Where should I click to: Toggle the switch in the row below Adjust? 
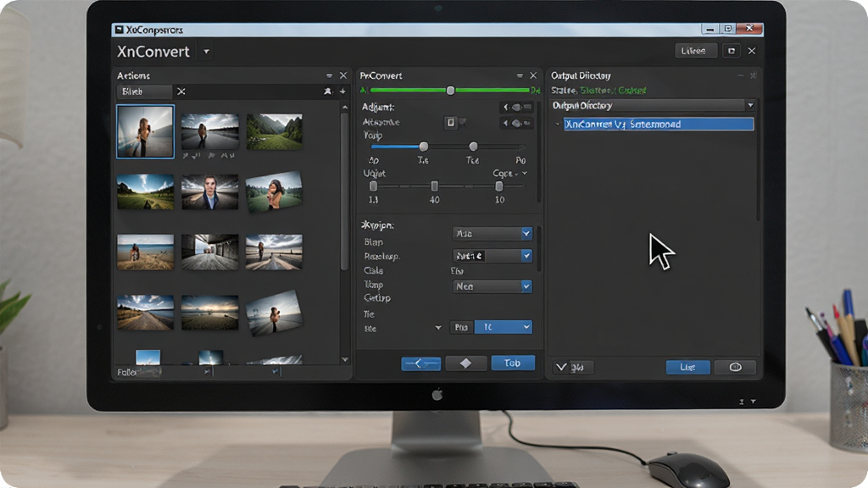point(517,123)
